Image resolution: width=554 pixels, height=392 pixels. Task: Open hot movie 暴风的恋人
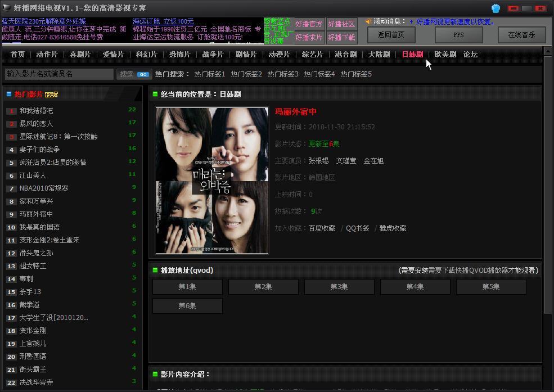point(36,124)
